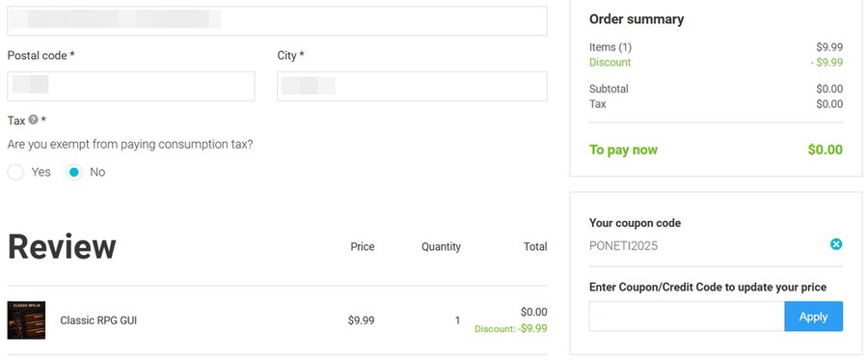Click the Quantity column header

tap(441, 246)
